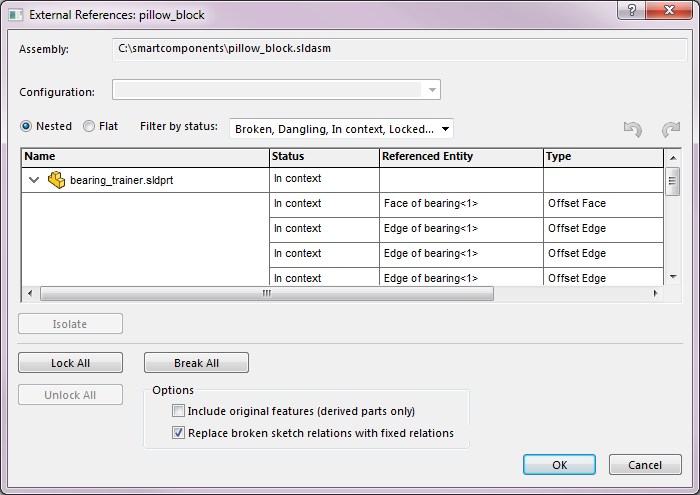
Task: Click the Referenced Entity column header
Action: pos(460,157)
